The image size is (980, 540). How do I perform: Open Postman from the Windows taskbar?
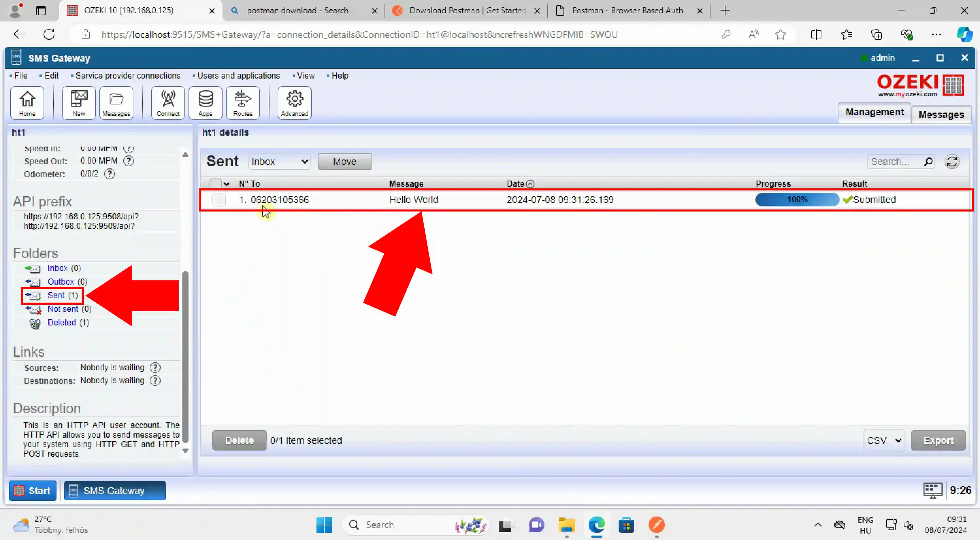(657, 525)
